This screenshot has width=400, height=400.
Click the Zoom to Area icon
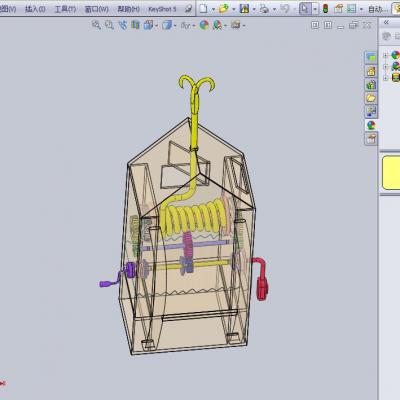pyautogui.click(x=109, y=25)
